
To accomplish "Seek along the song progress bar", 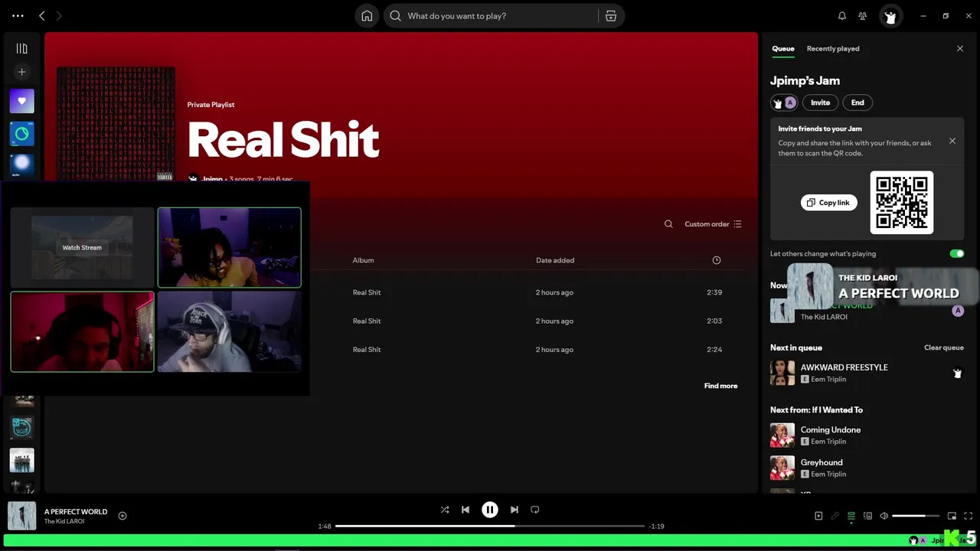I will 490,527.
